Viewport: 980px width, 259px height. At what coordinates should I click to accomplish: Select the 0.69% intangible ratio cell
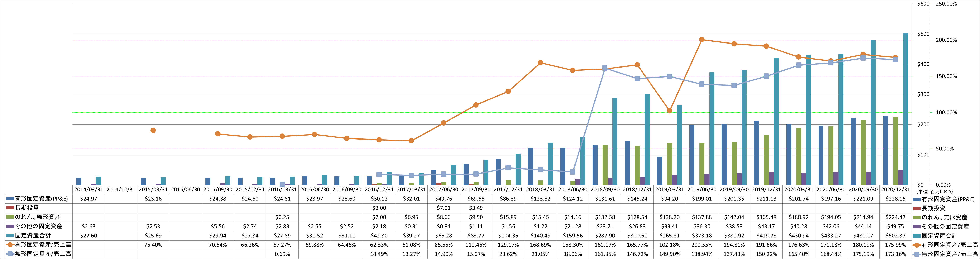click(282, 254)
